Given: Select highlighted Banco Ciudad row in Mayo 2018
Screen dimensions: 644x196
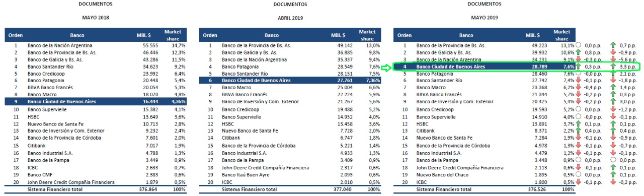Looking at the screenshot, I should pos(96,102).
